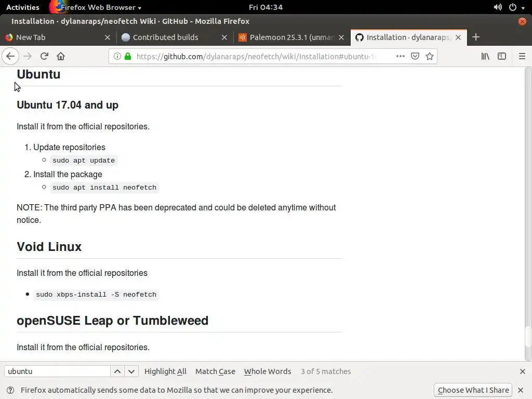Close the Installation dylanaraps tab
This screenshot has height=399, width=532.
click(458, 37)
